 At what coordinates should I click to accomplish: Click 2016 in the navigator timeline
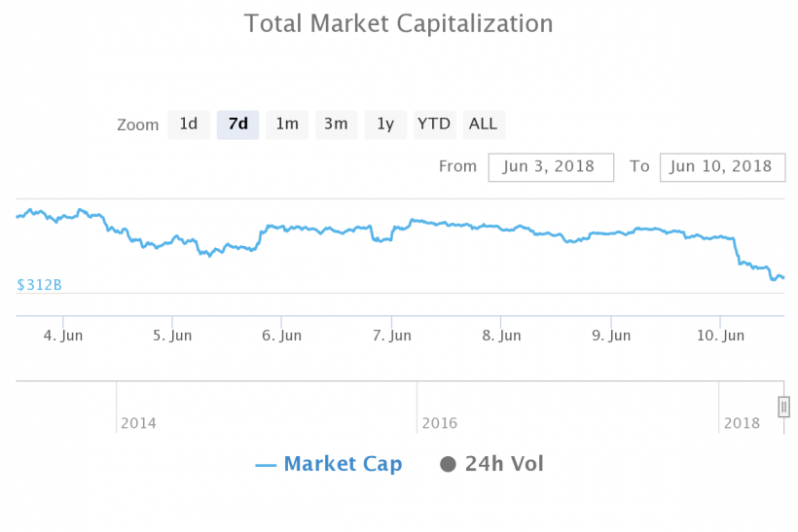pyautogui.click(x=440, y=423)
